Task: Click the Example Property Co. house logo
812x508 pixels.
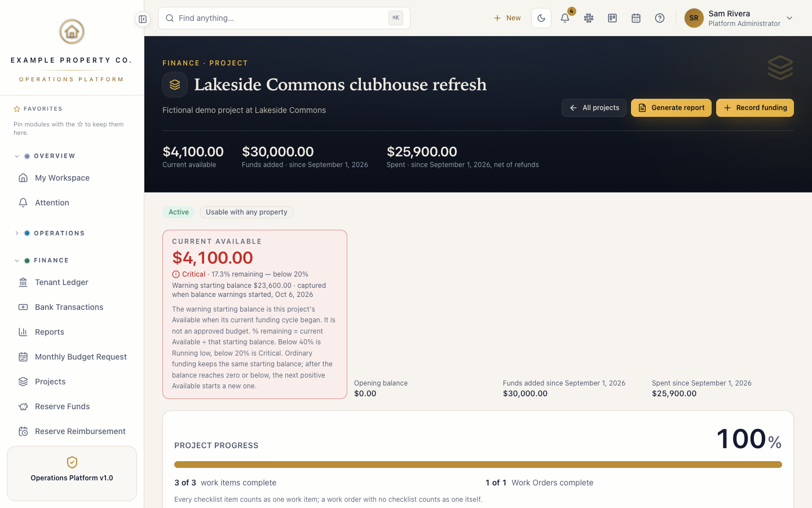Action: [72, 32]
